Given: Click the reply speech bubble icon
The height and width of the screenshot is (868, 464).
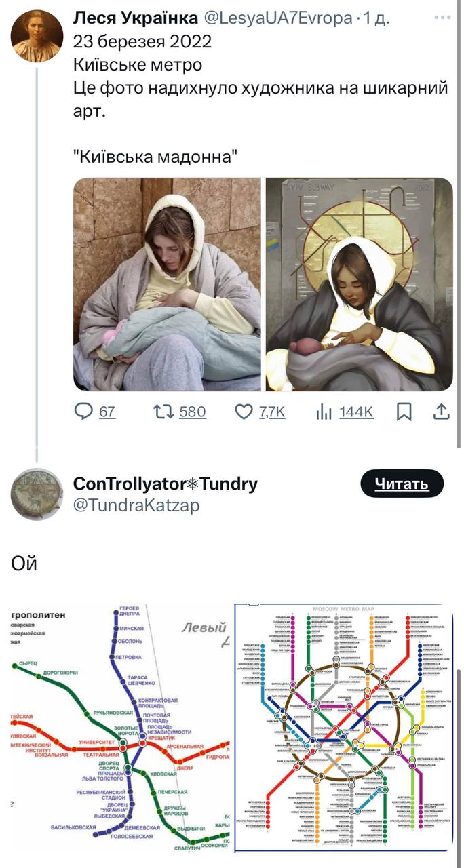Looking at the screenshot, I should point(83,412).
